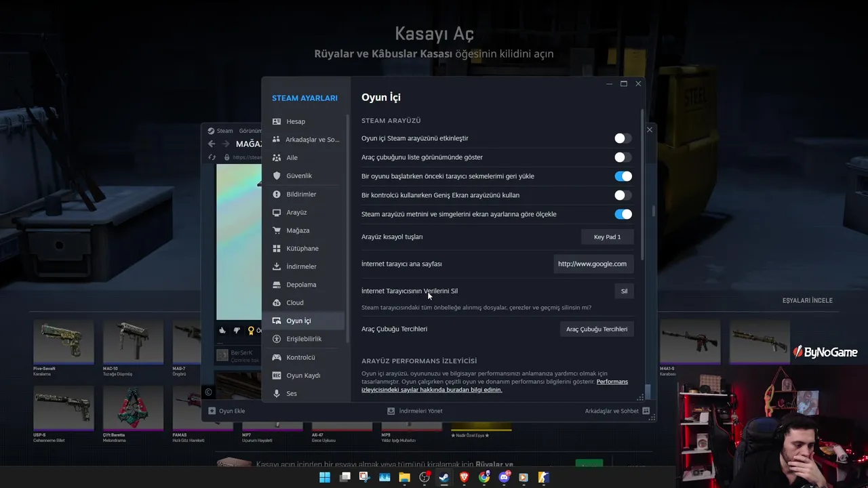The image size is (868, 488).
Task: Open OBS Studio from taskbar
Action: (425, 477)
